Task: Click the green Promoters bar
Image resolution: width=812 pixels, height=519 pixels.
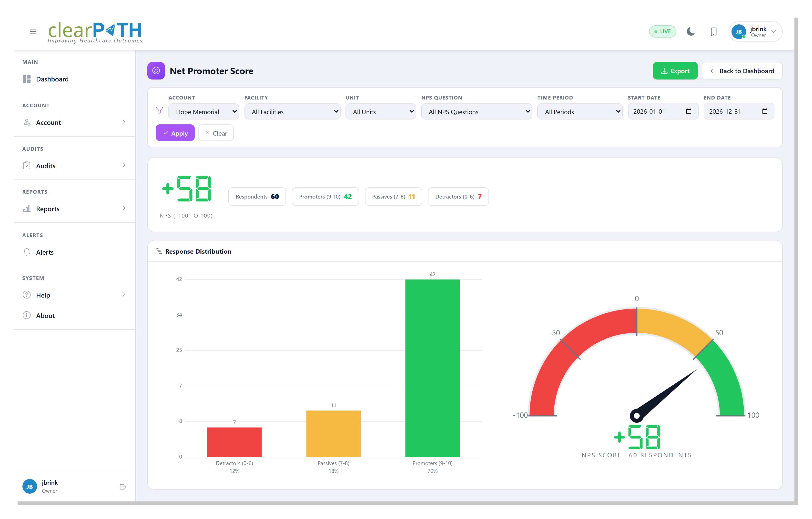Action: [x=432, y=368]
